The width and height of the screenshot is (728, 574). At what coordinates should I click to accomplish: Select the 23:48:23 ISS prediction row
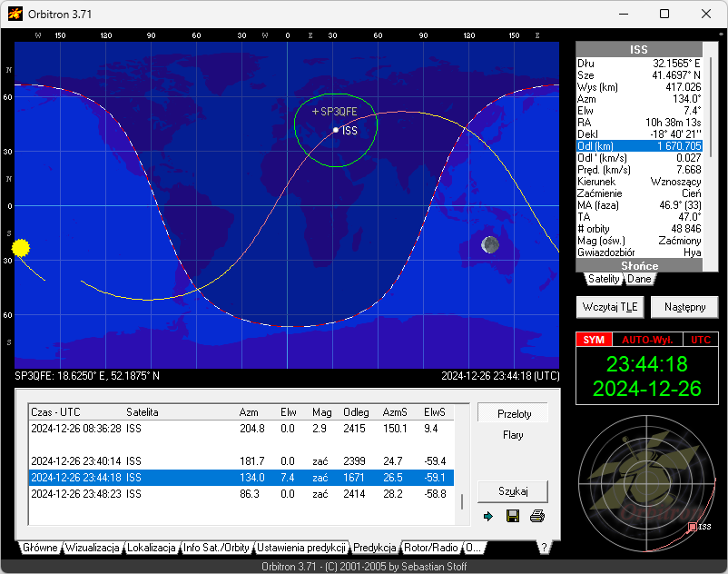pos(241,494)
